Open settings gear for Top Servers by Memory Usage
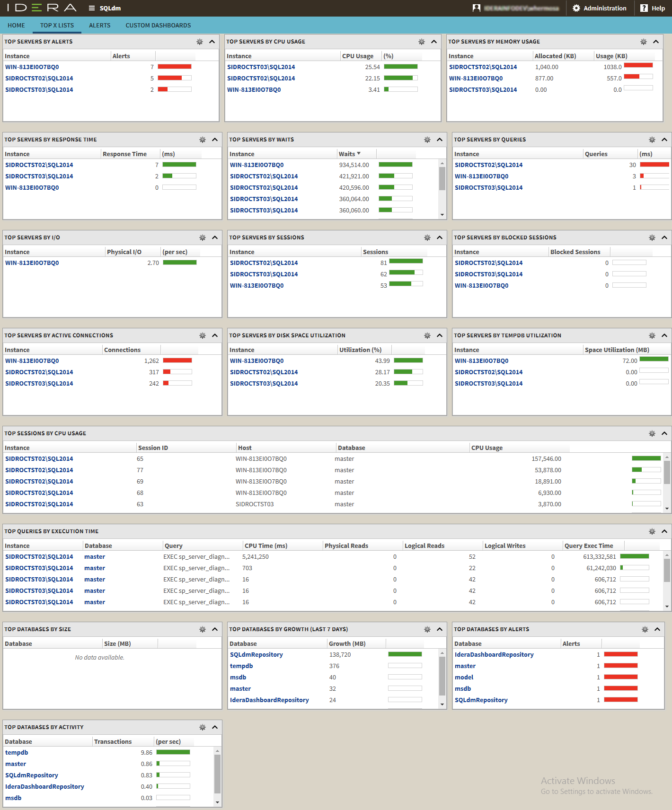 (x=644, y=42)
